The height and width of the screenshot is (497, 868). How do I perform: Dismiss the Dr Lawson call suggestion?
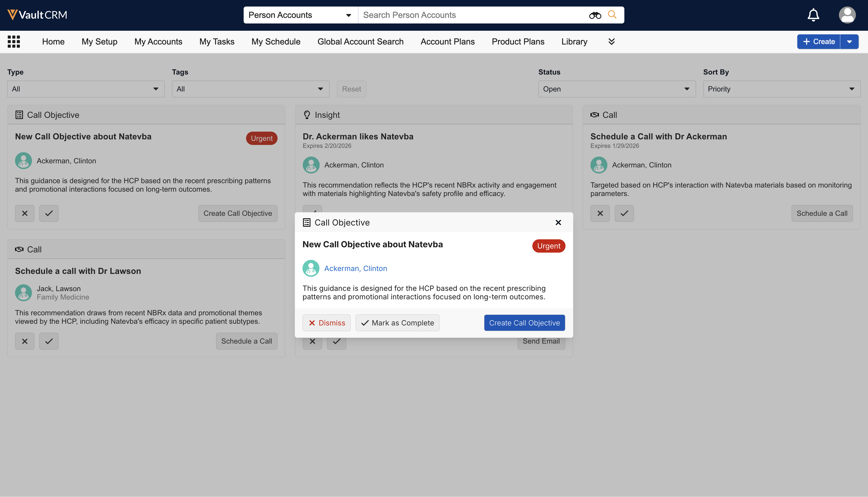[x=25, y=341]
